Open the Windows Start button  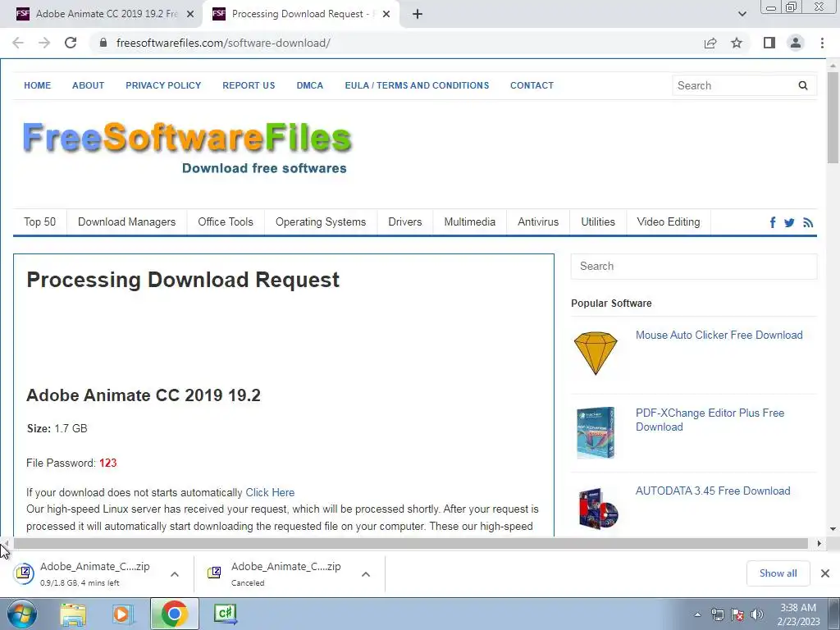pos(22,614)
